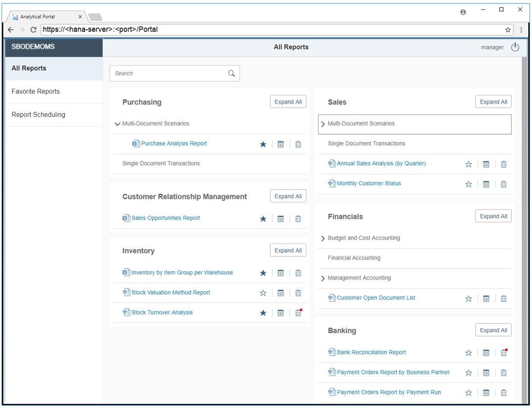Open schedule calendar icon for Stock Valuation Method Report

click(x=281, y=293)
